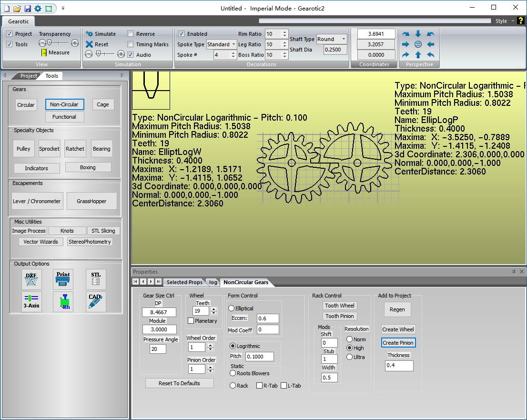Open the Spoke Type dropdown
Viewport: 527px width, 420px height.
pyautogui.click(x=222, y=44)
